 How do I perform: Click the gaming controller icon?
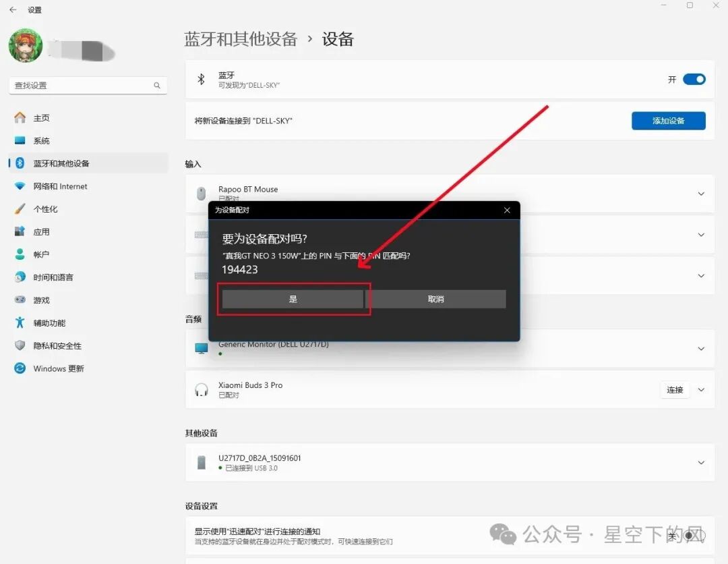pyautogui.click(x=20, y=300)
